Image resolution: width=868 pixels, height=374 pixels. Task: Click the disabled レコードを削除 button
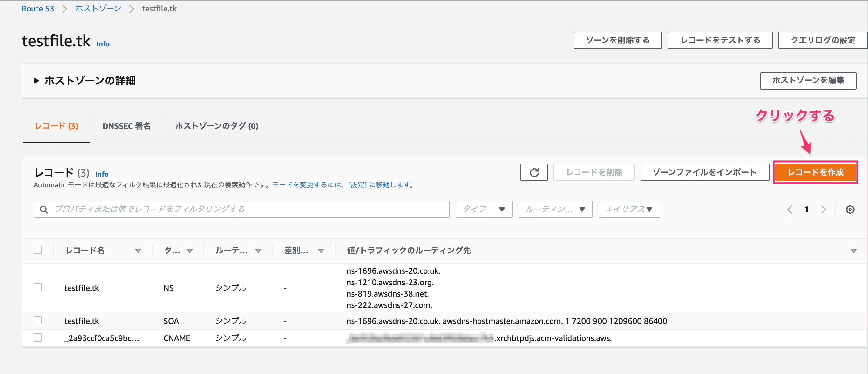(x=594, y=172)
